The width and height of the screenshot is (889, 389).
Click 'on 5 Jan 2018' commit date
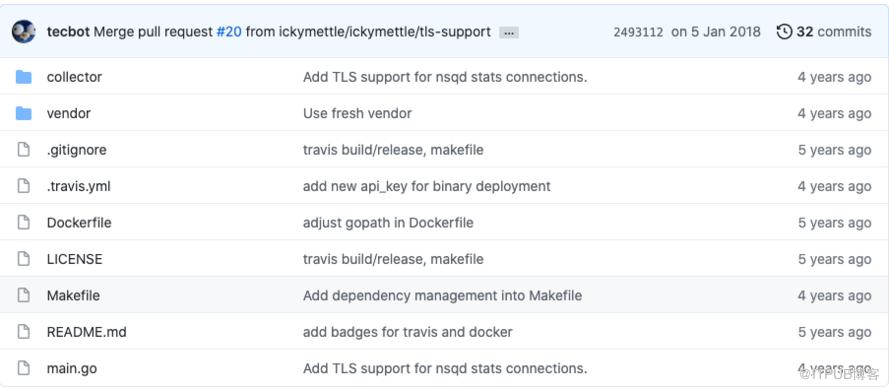(716, 32)
